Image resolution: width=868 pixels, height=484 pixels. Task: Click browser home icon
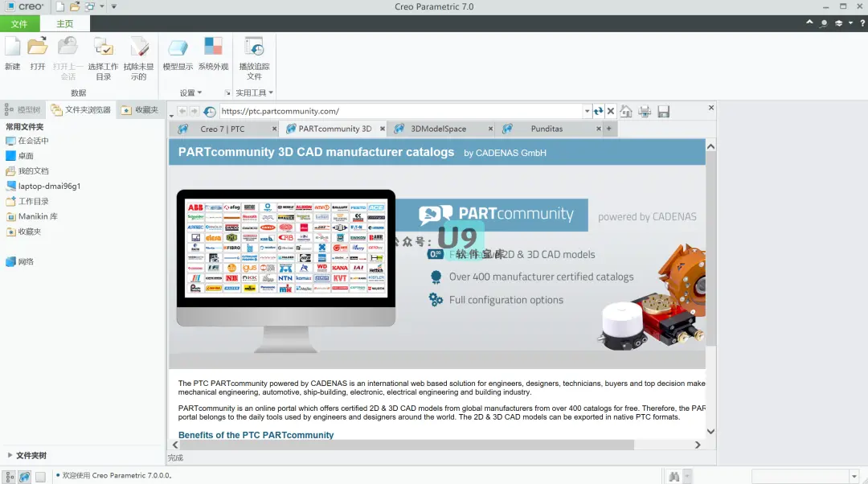626,111
